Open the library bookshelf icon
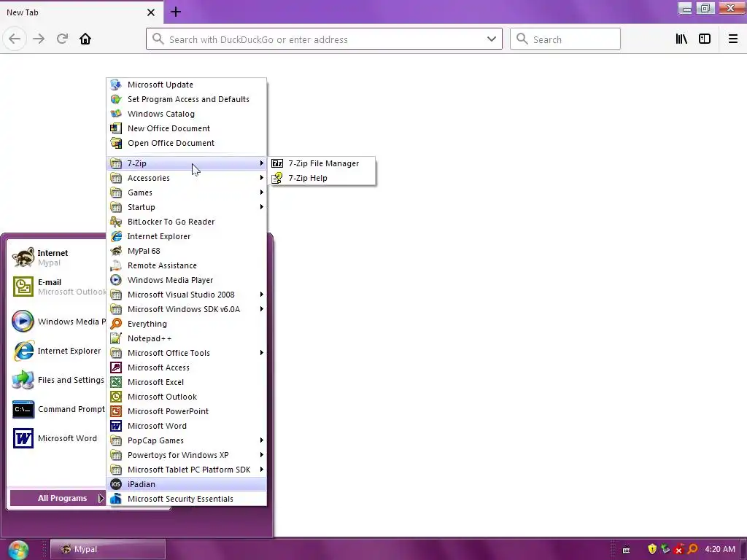The height and width of the screenshot is (560, 747). point(681,39)
